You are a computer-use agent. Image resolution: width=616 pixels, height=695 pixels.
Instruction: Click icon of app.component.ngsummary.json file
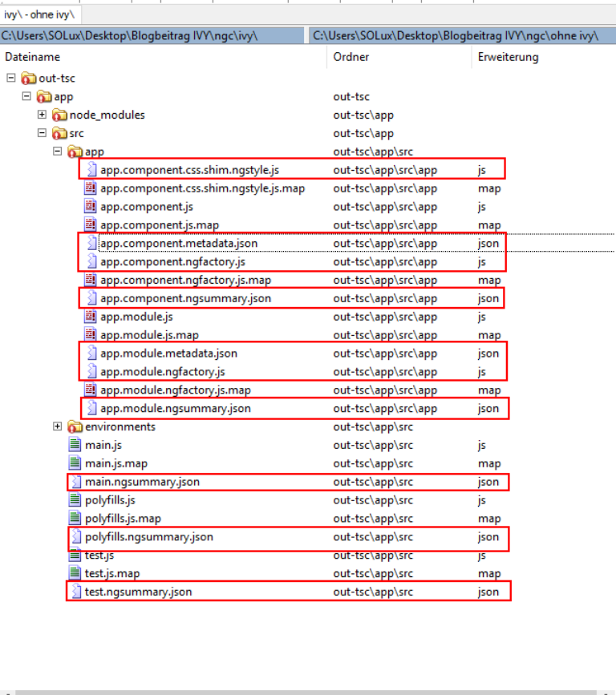(91, 298)
